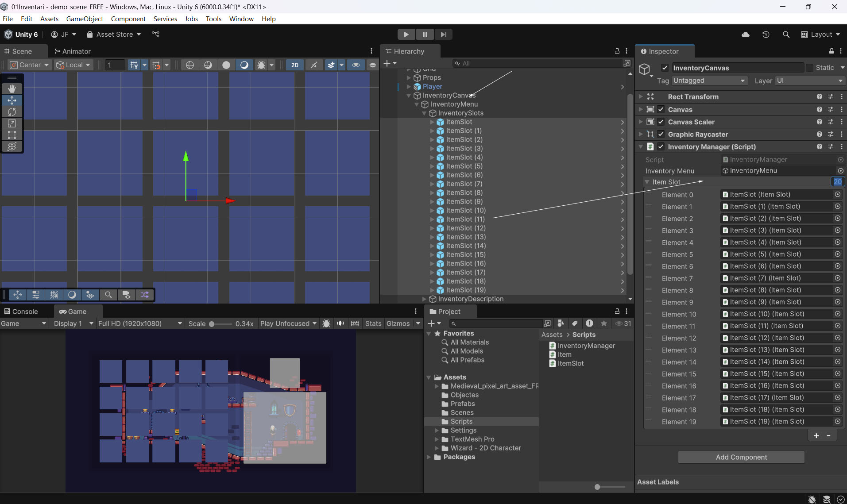
Task: Click the Stats button in Game view
Action: [373, 323]
